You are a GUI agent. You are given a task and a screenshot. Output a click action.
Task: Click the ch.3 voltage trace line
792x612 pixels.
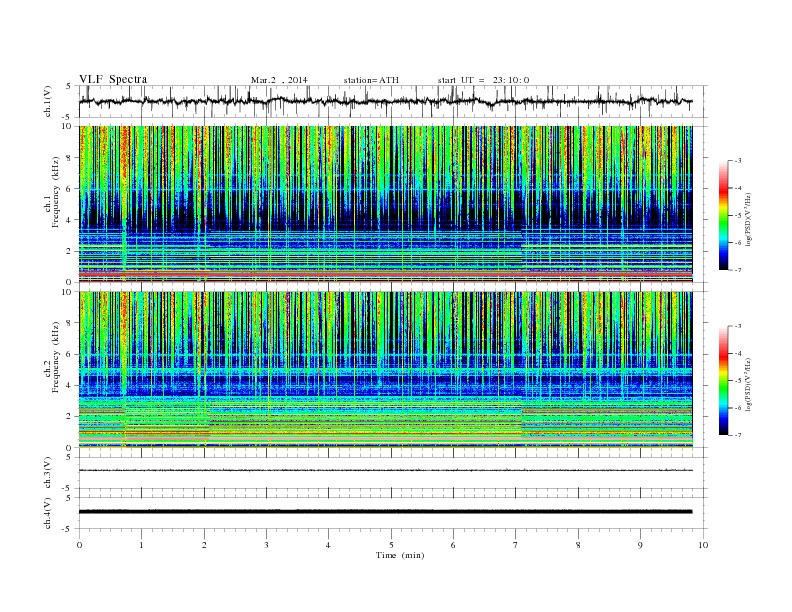(x=386, y=470)
